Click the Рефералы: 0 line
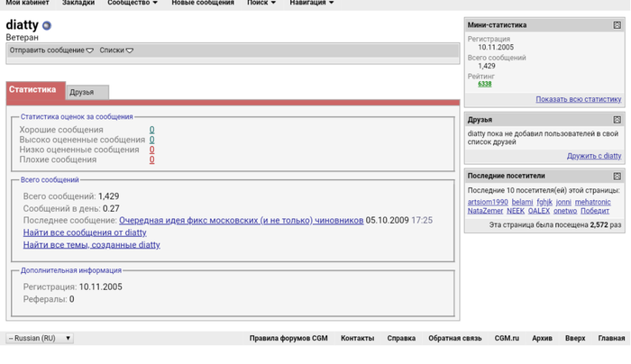Screen dimensions: 631x364 (49, 299)
